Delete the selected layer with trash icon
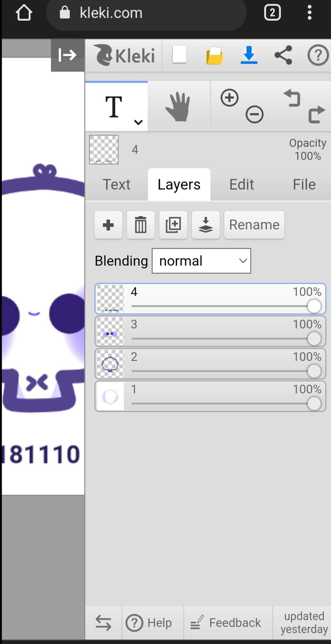The image size is (331, 644). click(x=141, y=225)
